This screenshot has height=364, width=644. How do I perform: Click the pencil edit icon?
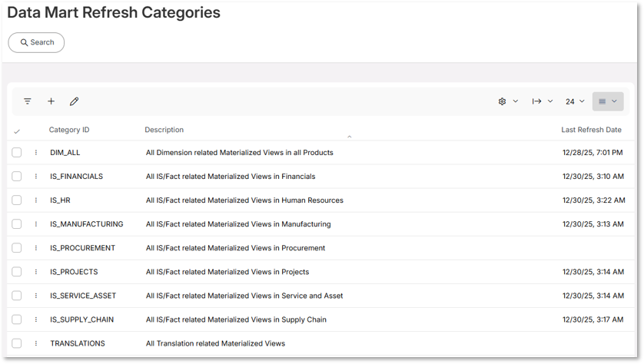pyautogui.click(x=74, y=101)
